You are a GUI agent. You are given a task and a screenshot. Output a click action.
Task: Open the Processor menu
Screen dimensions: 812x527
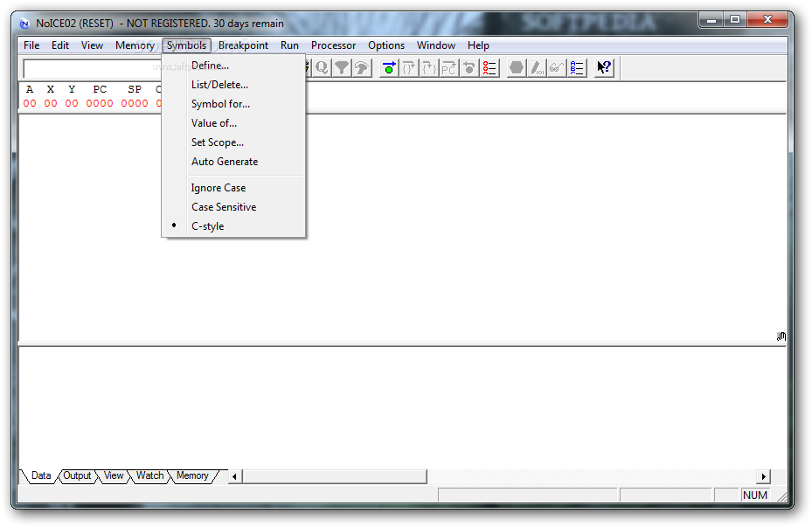(x=333, y=45)
